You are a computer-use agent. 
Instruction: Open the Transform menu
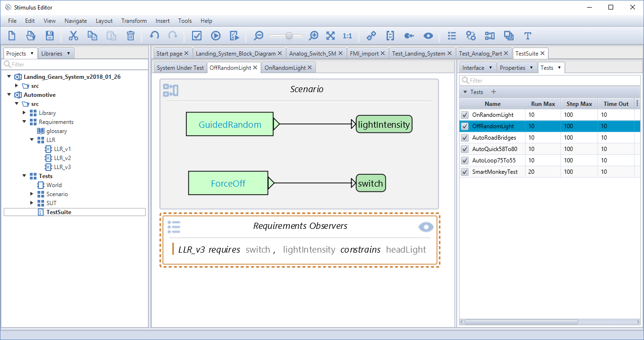coord(134,21)
